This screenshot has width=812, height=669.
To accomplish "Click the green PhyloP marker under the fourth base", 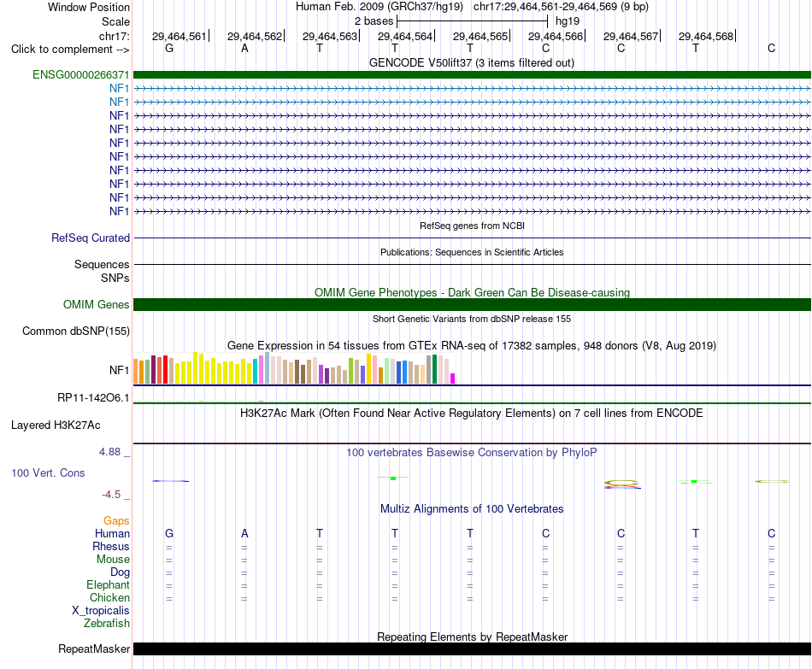I will (x=393, y=478).
